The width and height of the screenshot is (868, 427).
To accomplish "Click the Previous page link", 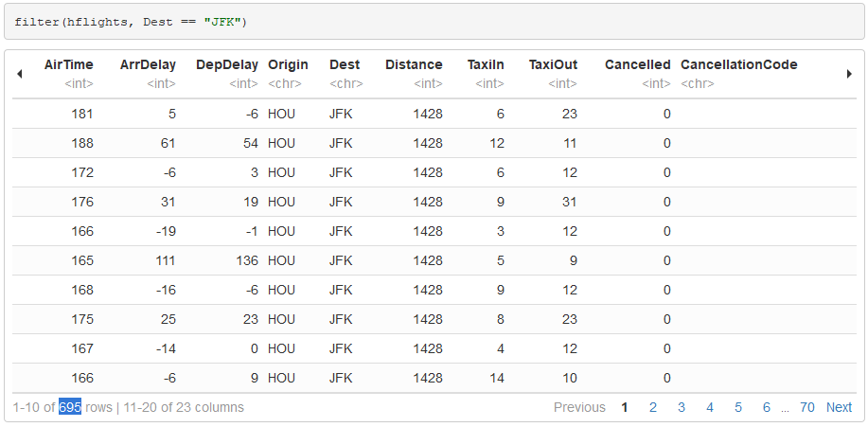I will coord(579,408).
